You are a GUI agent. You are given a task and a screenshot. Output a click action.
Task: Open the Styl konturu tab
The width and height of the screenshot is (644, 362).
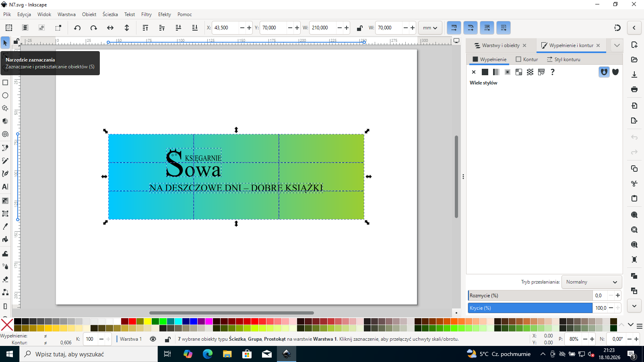click(x=563, y=59)
